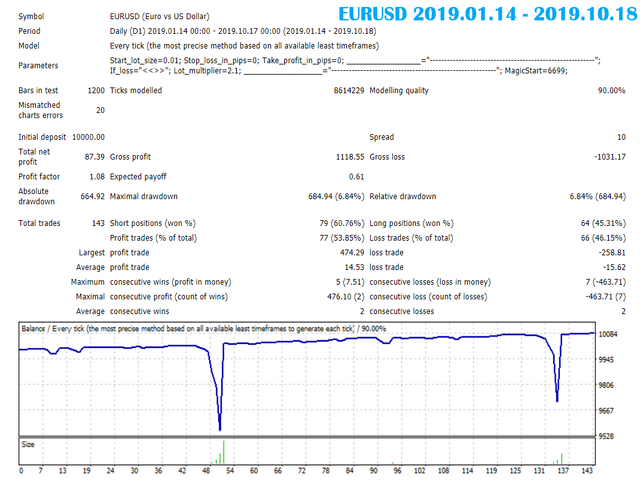Click the consecutive wins value '5 (7.51)'

click(350, 282)
